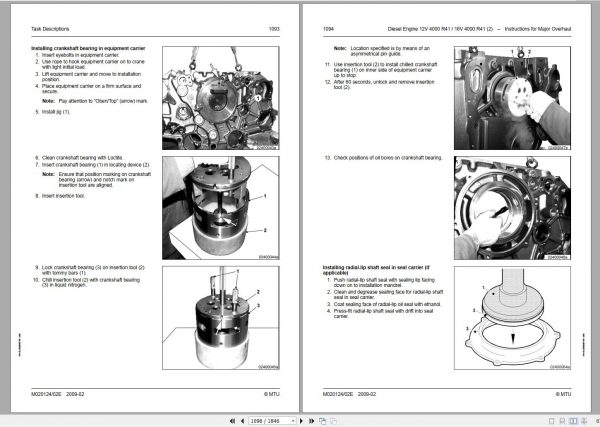Go to the next page
Image resolution: width=600 pixels, height=427 pixels.
(x=301, y=421)
